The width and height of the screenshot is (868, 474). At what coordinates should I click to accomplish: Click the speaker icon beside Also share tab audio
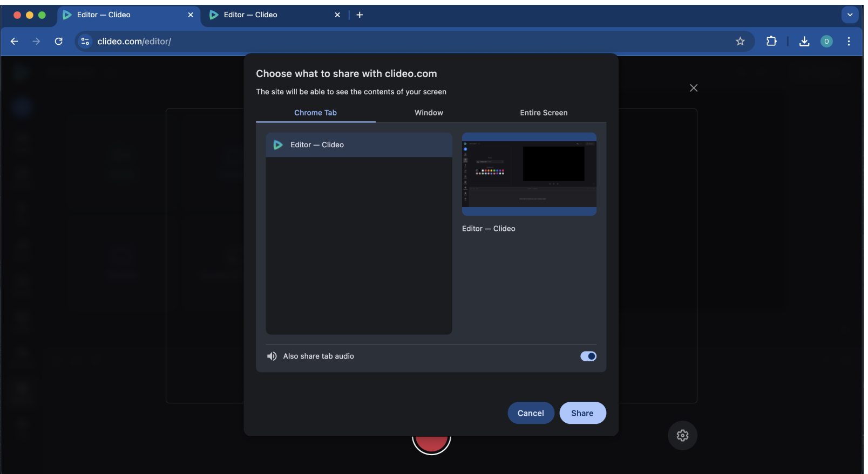coord(272,356)
